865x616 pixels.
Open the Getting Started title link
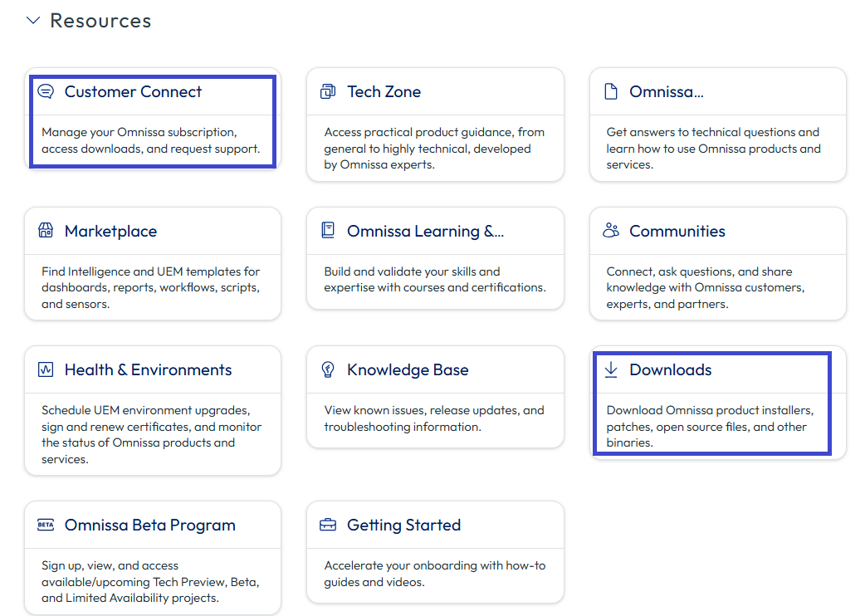(403, 525)
